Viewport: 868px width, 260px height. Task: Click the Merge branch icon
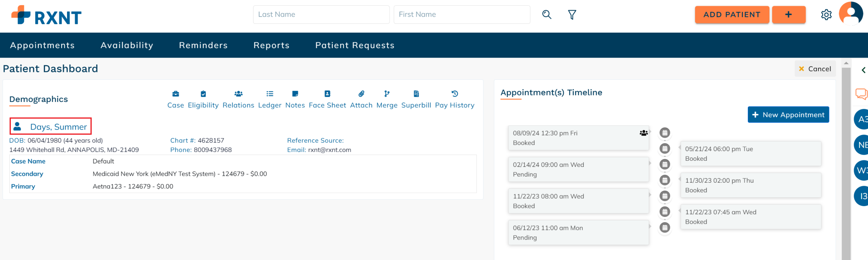click(x=387, y=93)
